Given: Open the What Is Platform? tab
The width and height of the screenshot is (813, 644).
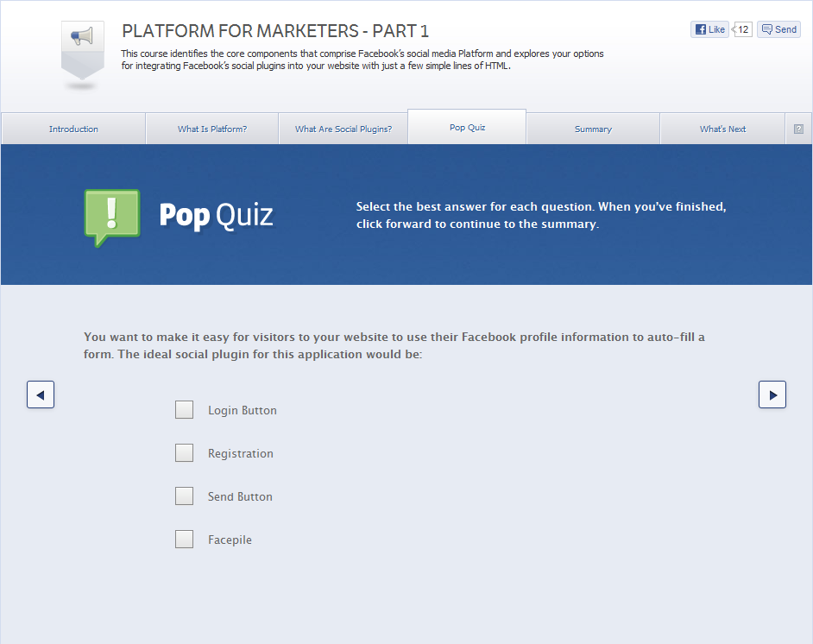Looking at the screenshot, I should click(212, 129).
